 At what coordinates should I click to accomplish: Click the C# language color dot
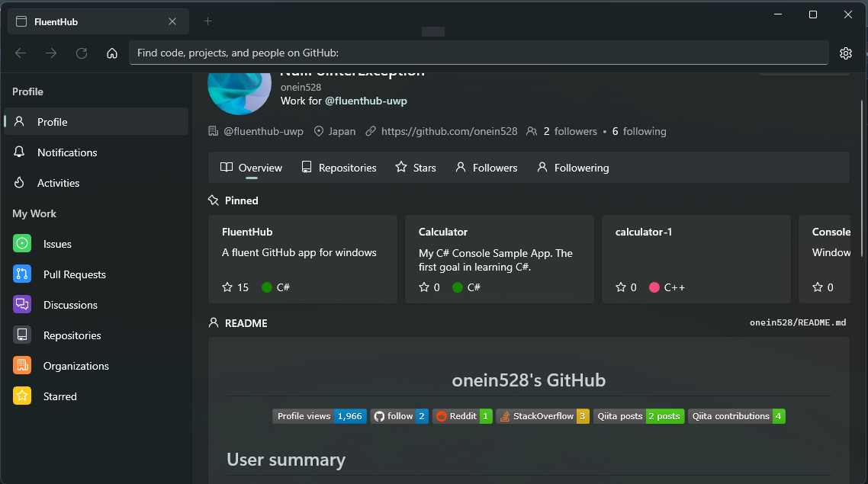[x=265, y=287]
